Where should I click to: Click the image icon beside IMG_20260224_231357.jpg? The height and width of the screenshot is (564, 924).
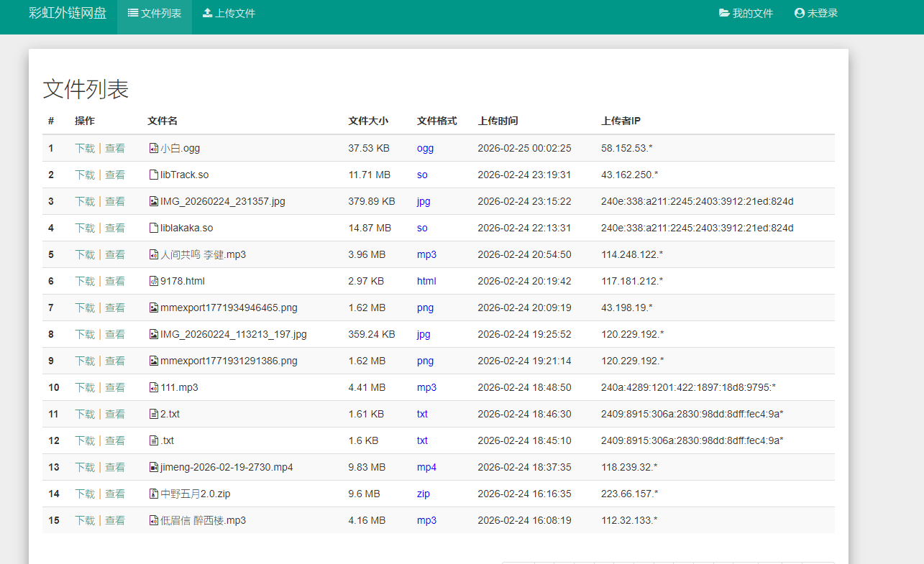click(153, 202)
